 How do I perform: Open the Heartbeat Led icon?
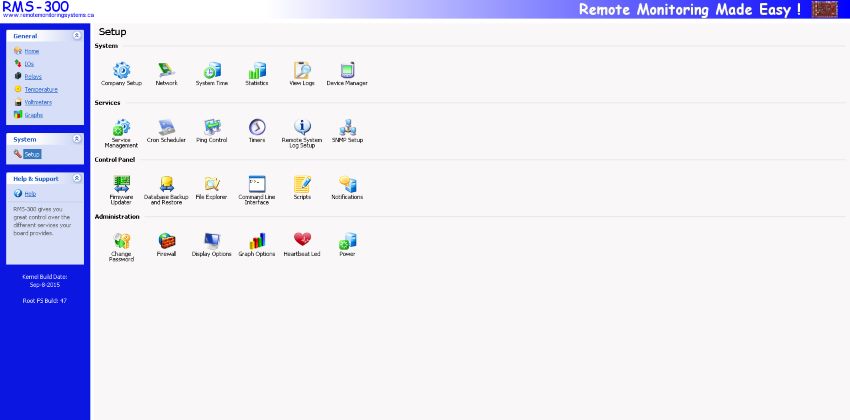[302, 241]
